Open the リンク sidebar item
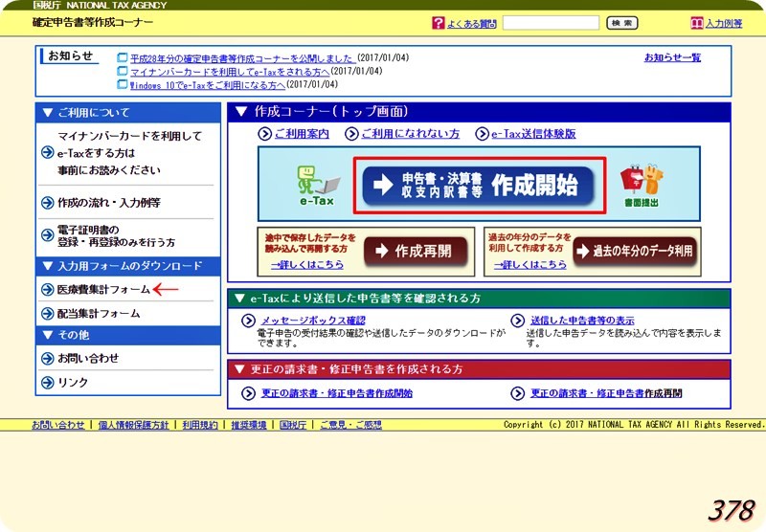 73,382
